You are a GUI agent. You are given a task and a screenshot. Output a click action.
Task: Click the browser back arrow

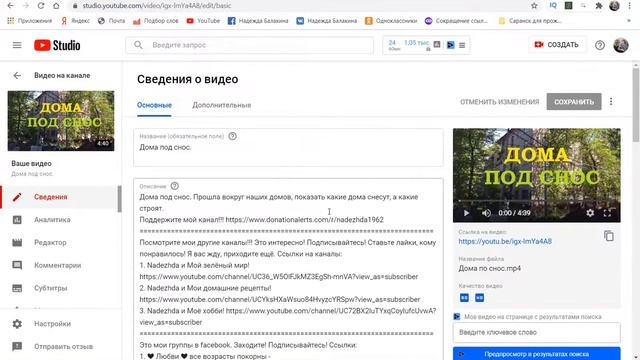[x=11, y=6]
